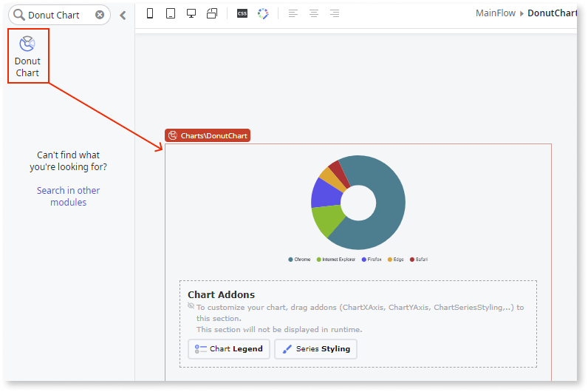This screenshot has width=588, height=392.
Task: Switch to desktop preview mode
Action: [x=191, y=14]
